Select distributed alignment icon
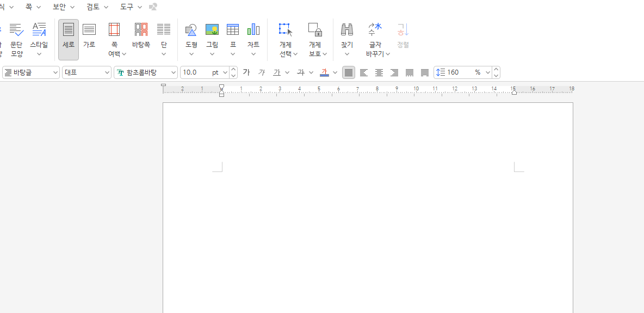The width and height of the screenshot is (644, 313). pyautogui.click(x=410, y=72)
